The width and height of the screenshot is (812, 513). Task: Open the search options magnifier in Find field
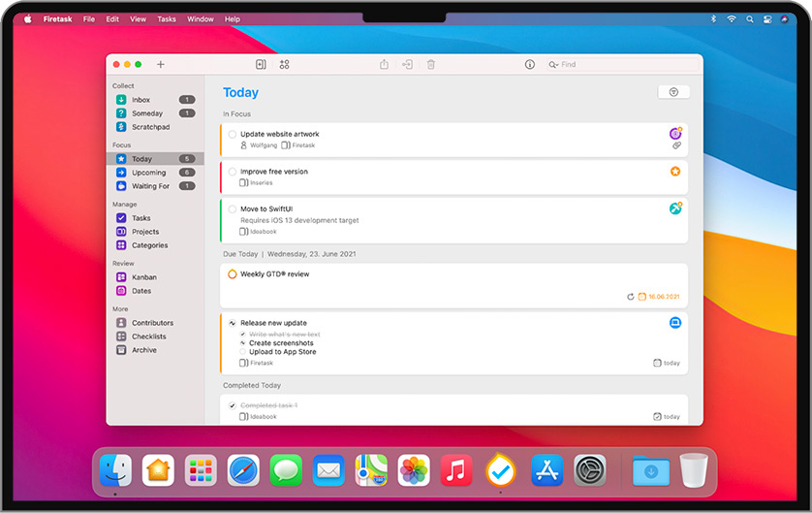coord(553,65)
